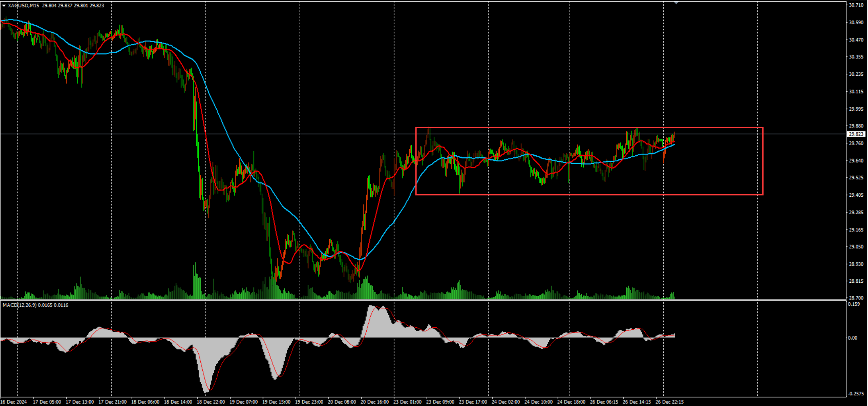Click the 19 Dec 07:00 time label
This screenshot has width=868, height=406.
pyautogui.click(x=243, y=402)
